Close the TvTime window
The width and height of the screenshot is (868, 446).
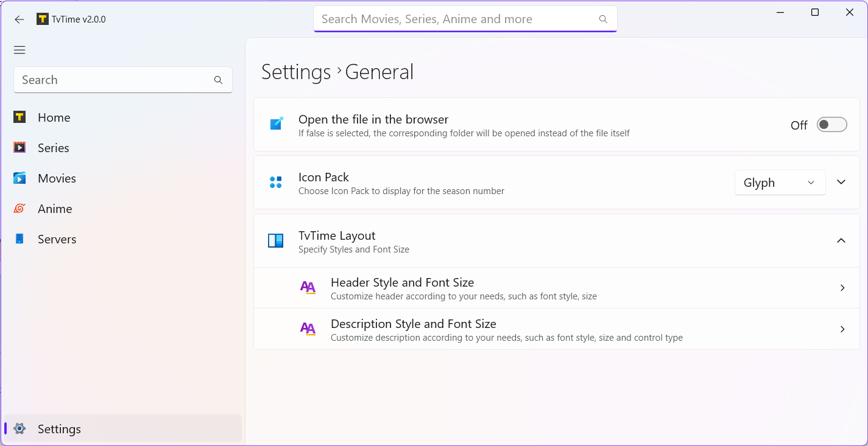coord(850,12)
